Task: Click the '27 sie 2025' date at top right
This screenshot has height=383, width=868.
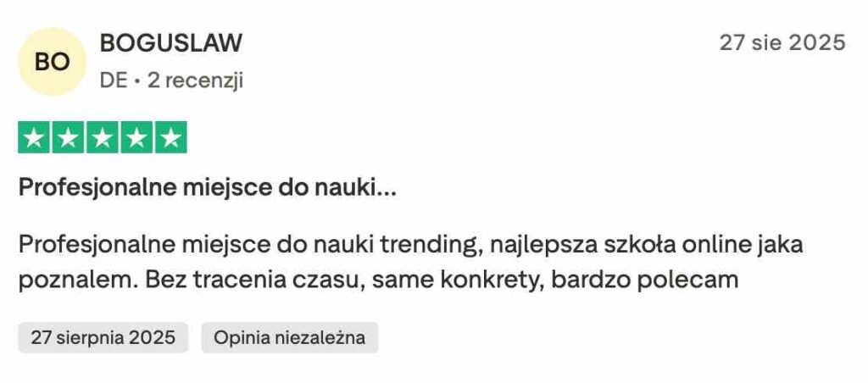Action: point(782,42)
